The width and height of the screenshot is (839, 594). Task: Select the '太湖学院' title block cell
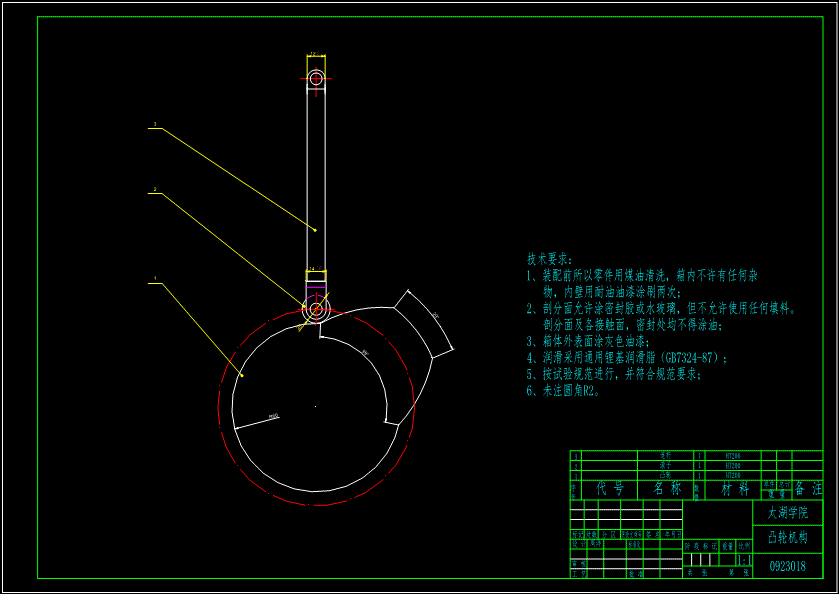pyautogui.click(x=788, y=513)
